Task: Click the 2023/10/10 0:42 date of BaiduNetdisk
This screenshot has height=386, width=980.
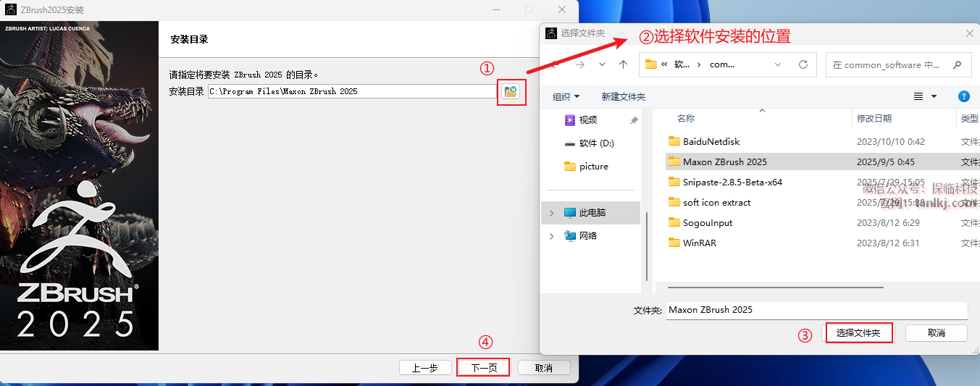Action: [890, 142]
